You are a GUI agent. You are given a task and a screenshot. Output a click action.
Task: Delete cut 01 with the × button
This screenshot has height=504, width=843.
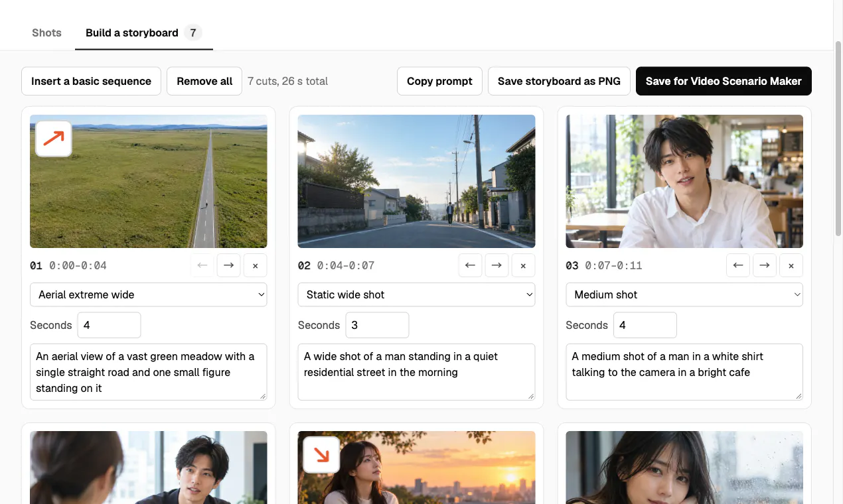tap(256, 265)
